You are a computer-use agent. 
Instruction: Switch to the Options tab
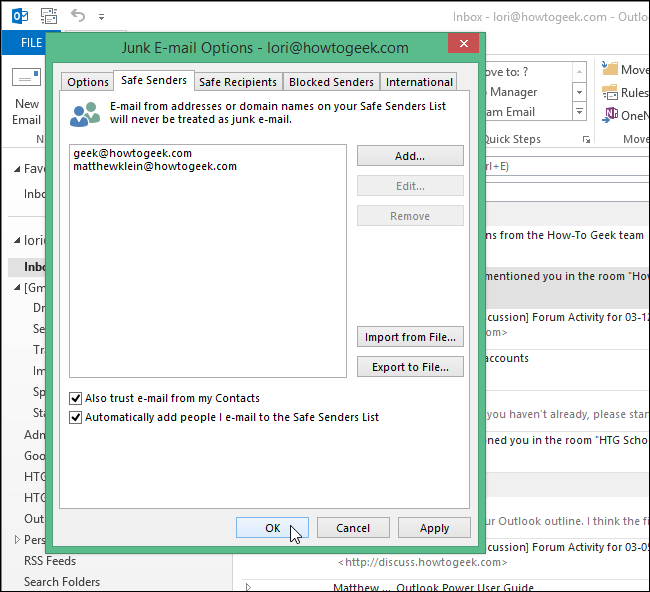87,82
